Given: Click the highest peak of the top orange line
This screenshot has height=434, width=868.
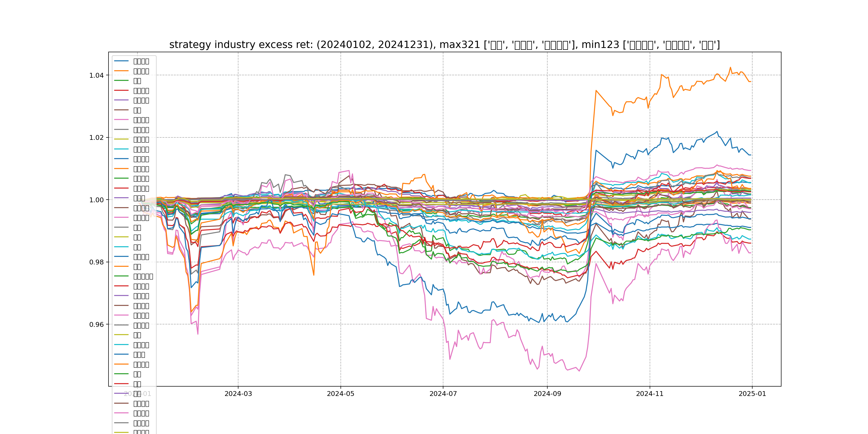Looking at the screenshot, I should [x=730, y=68].
